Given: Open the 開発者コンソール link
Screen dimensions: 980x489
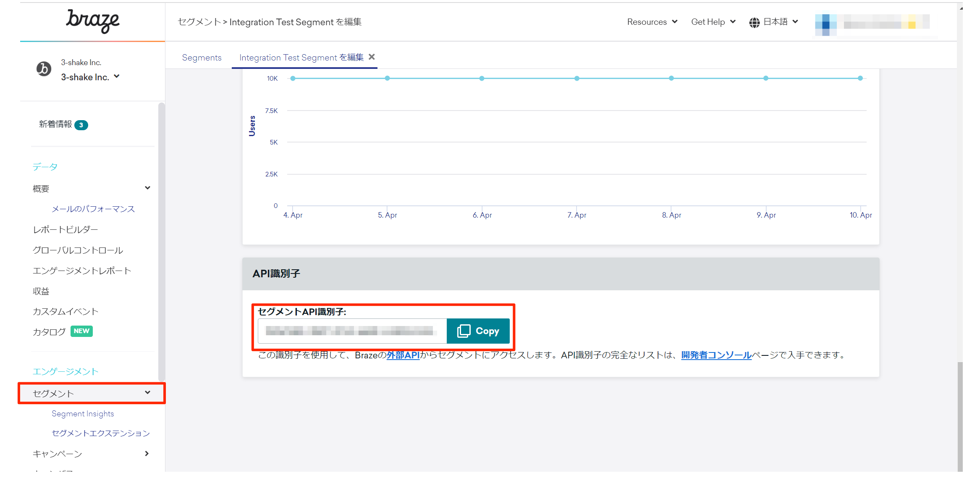Looking at the screenshot, I should coord(716,355).
